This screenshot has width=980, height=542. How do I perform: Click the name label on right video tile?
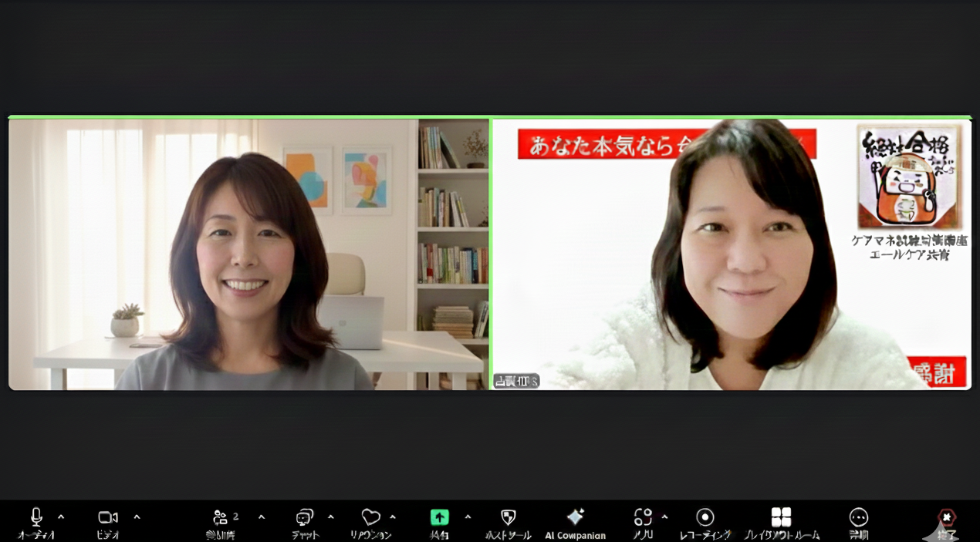515,381
